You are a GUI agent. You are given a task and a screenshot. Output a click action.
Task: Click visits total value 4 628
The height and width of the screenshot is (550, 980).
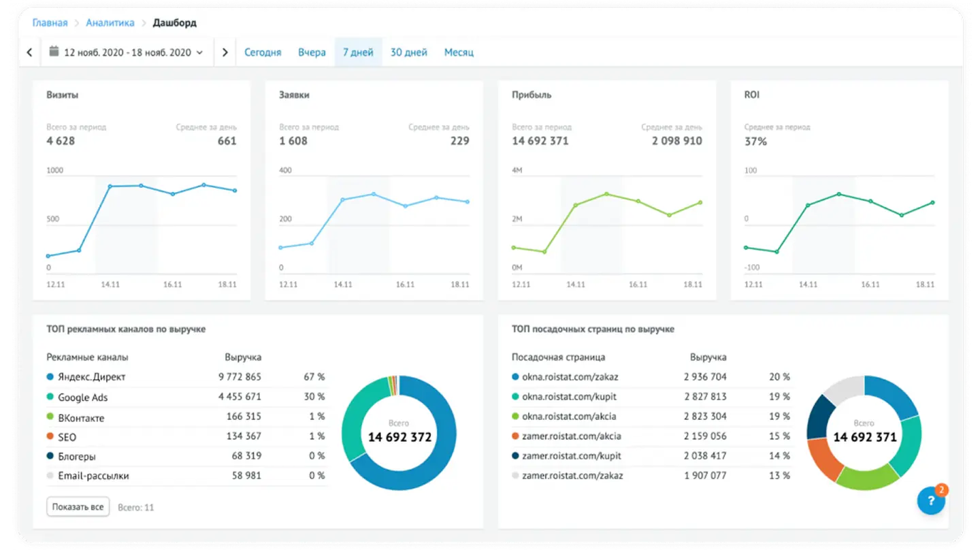[x=61, y=141]
